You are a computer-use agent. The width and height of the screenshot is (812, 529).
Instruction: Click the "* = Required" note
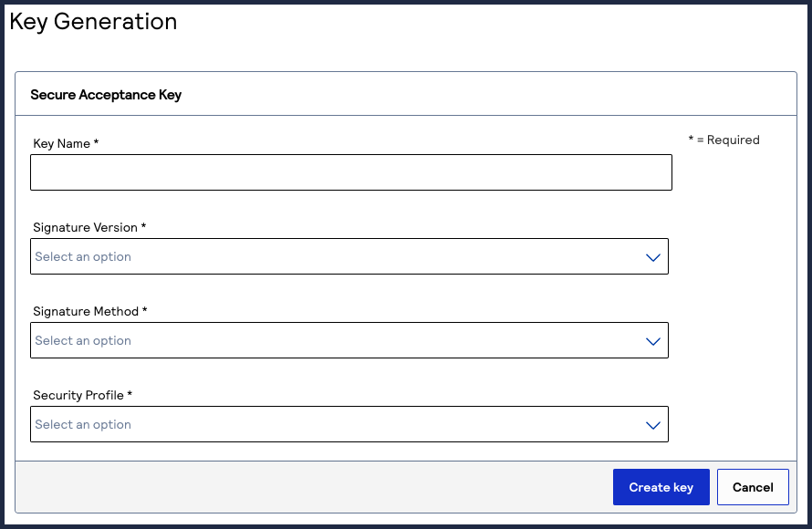[x=724, y=140]
